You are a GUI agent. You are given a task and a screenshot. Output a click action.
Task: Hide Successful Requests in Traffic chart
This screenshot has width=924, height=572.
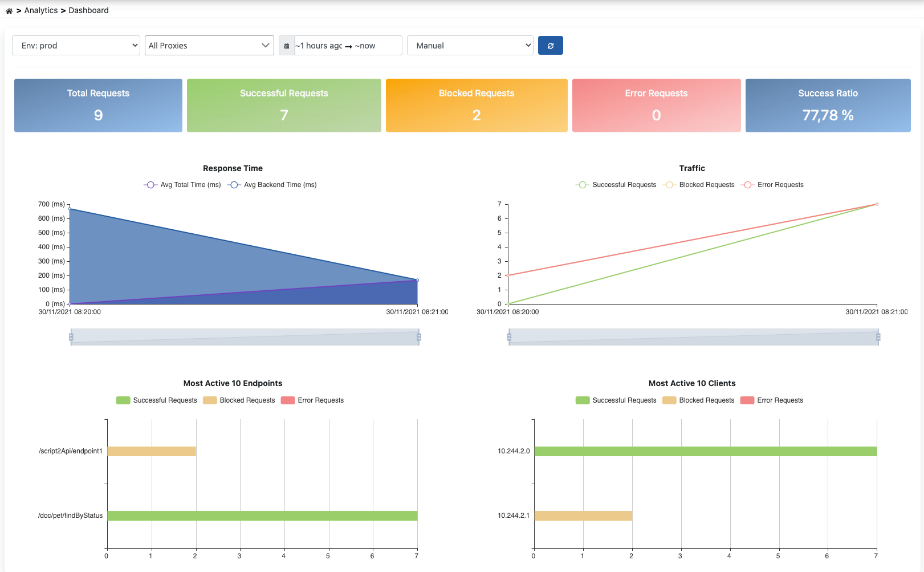tap(616, 185)
